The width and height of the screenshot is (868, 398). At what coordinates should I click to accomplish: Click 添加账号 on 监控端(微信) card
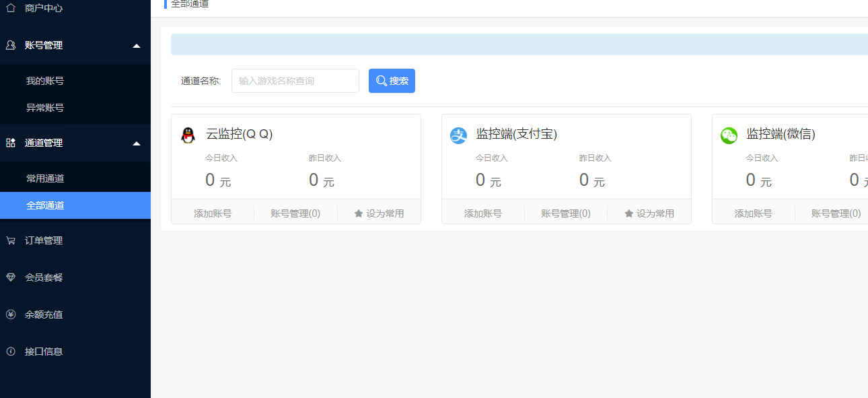click(754, 213)
